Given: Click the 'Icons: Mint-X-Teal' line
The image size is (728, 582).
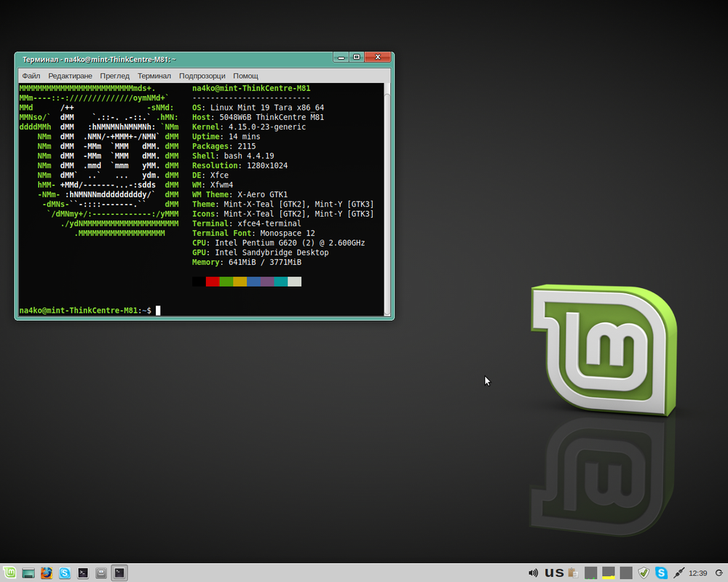Looking at the screenshot, I should (x=283, y=214).
